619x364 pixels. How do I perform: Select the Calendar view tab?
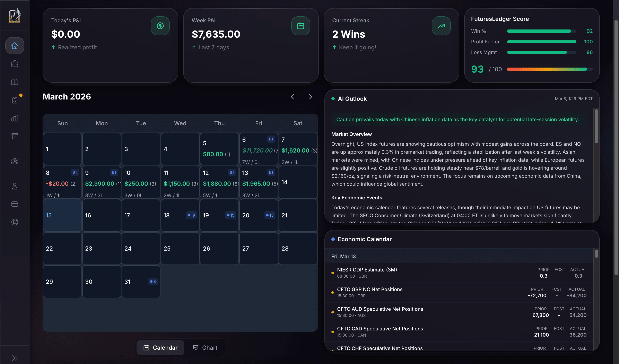pyautogui.click(x=160, y=347)
